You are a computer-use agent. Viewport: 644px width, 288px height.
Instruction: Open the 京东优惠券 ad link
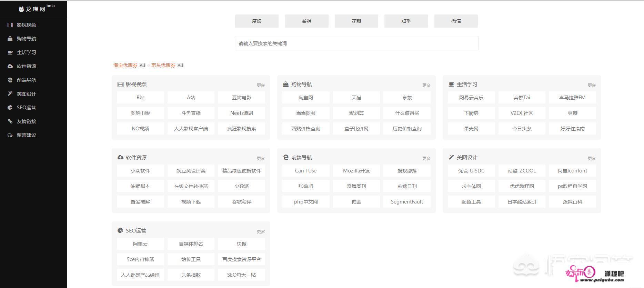click(x=163, y=65)
